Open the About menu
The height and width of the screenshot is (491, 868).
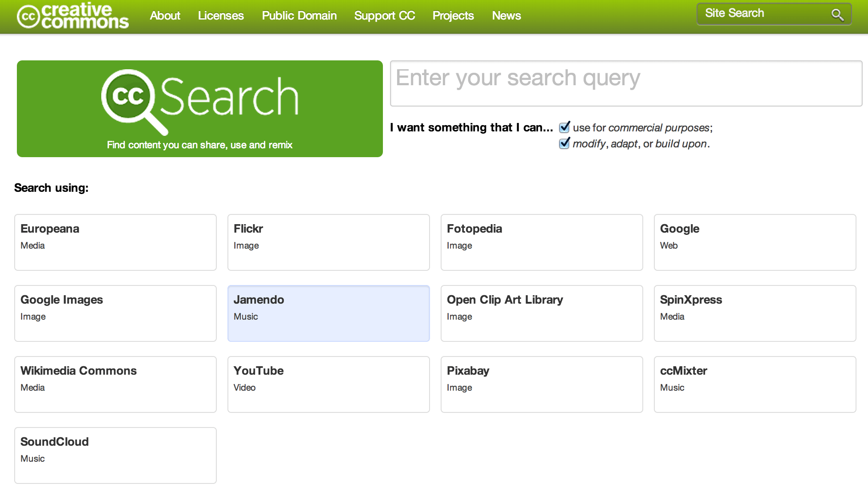pos(165,16)
